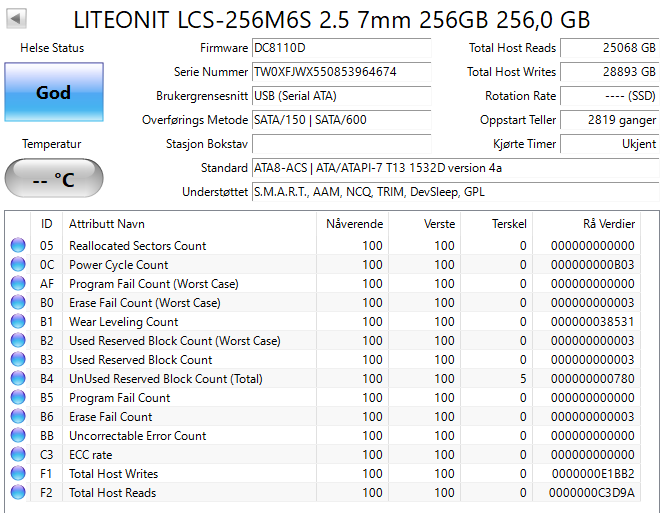The height and width of the screenshot is (513, 665).
Task: Click raw value 000000000780
Action: (592, 379)
